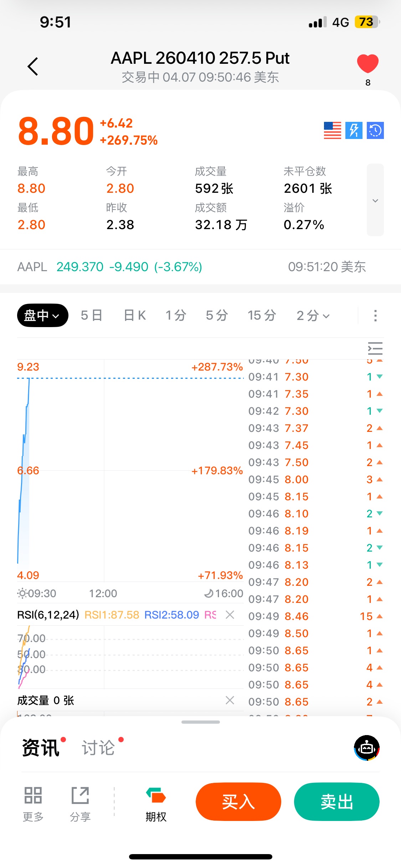The image size is (401, 868).
Task: Open the 盘中 intraday dropdown
Action: [42, 315]
